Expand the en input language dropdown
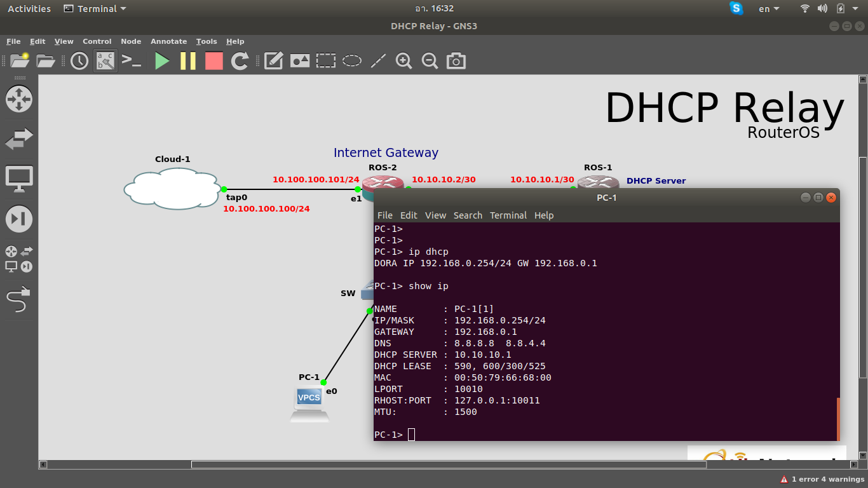868x488 pixels. (769, 8)
